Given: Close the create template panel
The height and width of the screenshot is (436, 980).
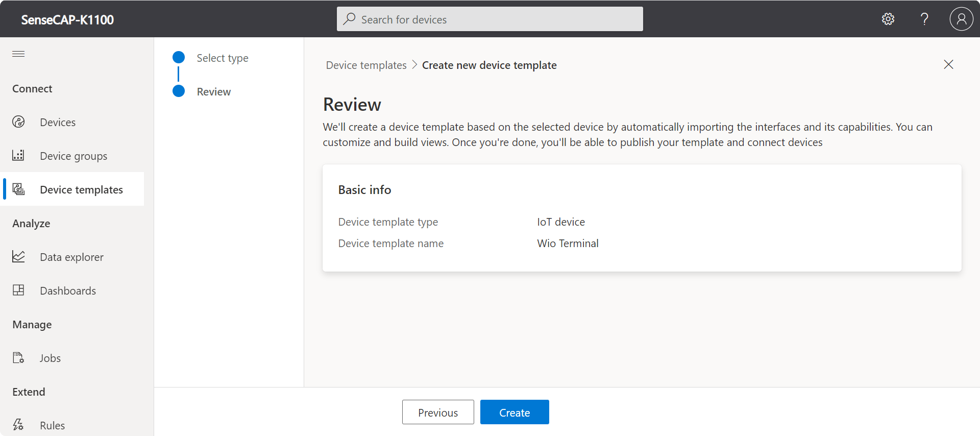Looking at the screenshot, I should click(x=948, y=64).
